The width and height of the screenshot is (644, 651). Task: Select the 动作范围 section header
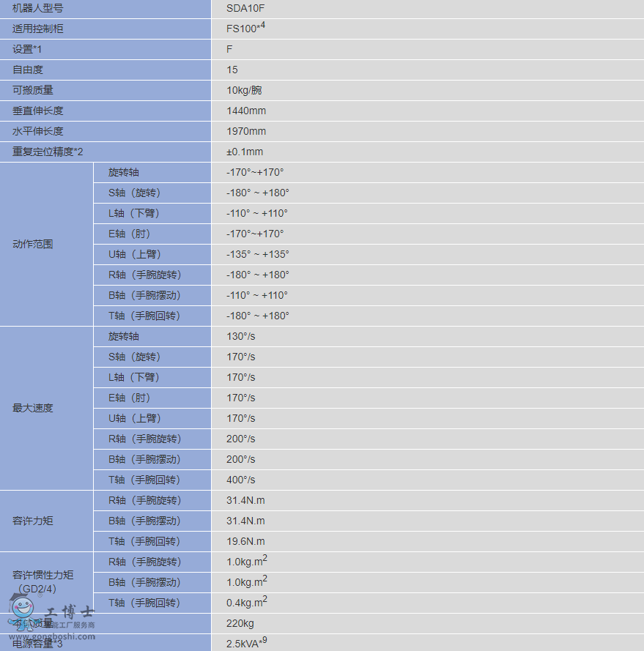click(x=32, y=244)
